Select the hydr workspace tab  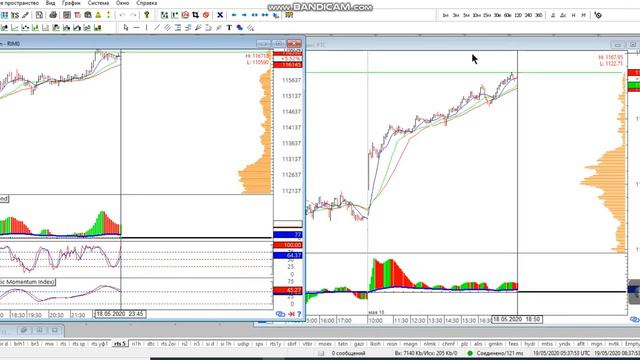point(530,344)
